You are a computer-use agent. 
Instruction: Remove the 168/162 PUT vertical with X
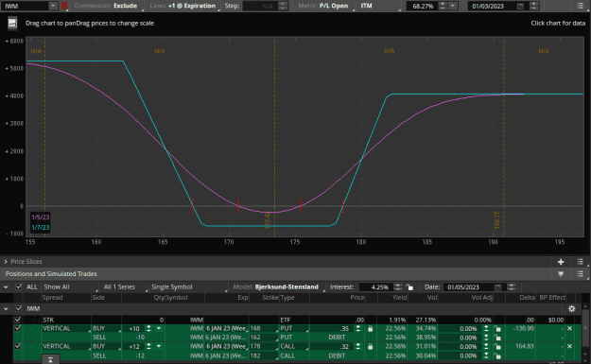click(569, 329)
